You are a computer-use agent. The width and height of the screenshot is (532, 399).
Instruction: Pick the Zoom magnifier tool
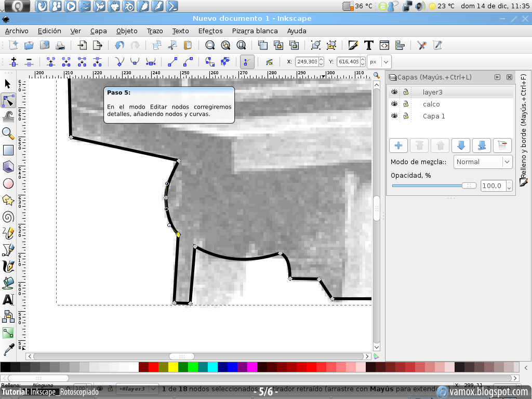pyautogui.click(x=8, y=134)
